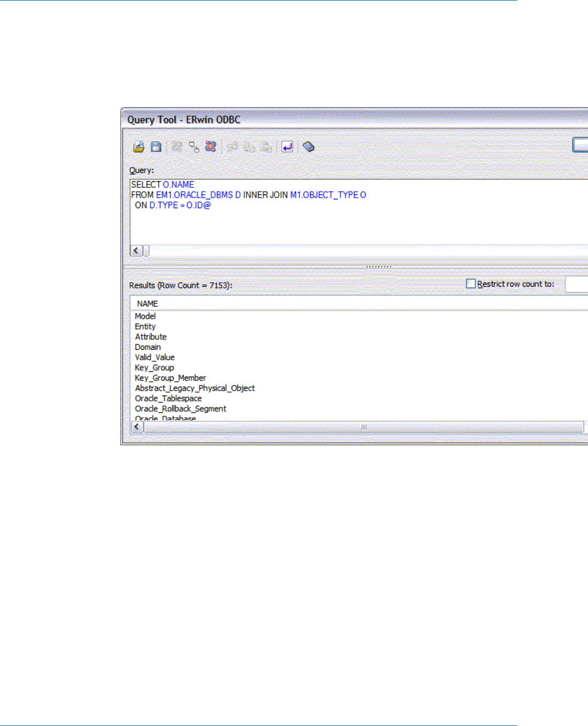Click the connect toolbar icon
The height and width of the screenshot is (726, 588).
coord(177,147)
